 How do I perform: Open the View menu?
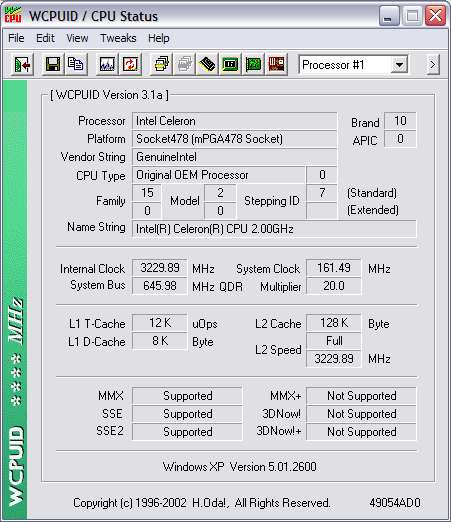[x=77, y=38]
